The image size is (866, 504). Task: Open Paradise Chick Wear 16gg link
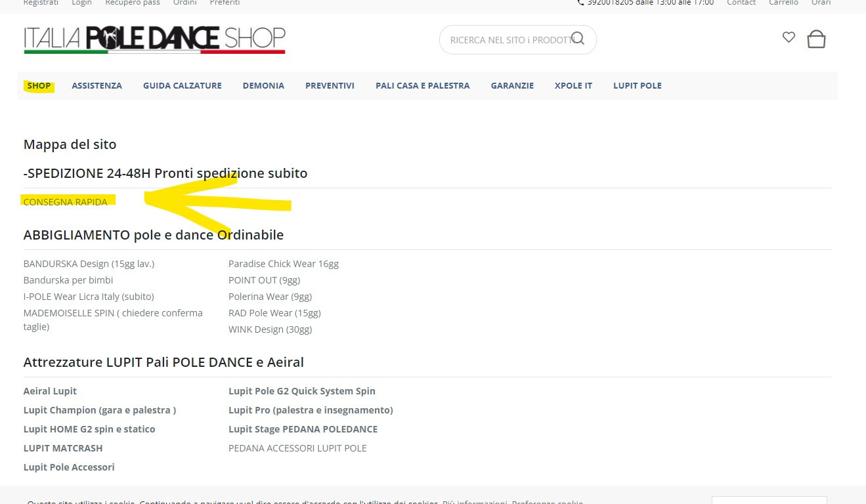(x=284, y=264)
